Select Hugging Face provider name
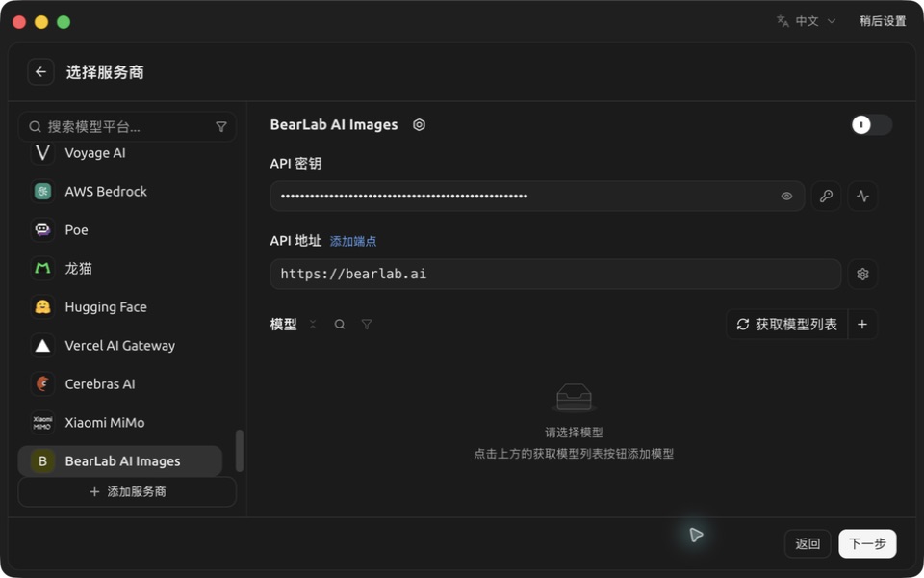The width and height of the screenshot is (924, 578). click(x=106, y=307)
